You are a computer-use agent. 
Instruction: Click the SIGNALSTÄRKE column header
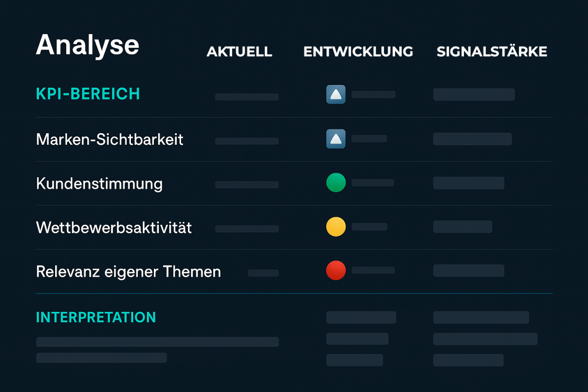(x=492, y=51)
